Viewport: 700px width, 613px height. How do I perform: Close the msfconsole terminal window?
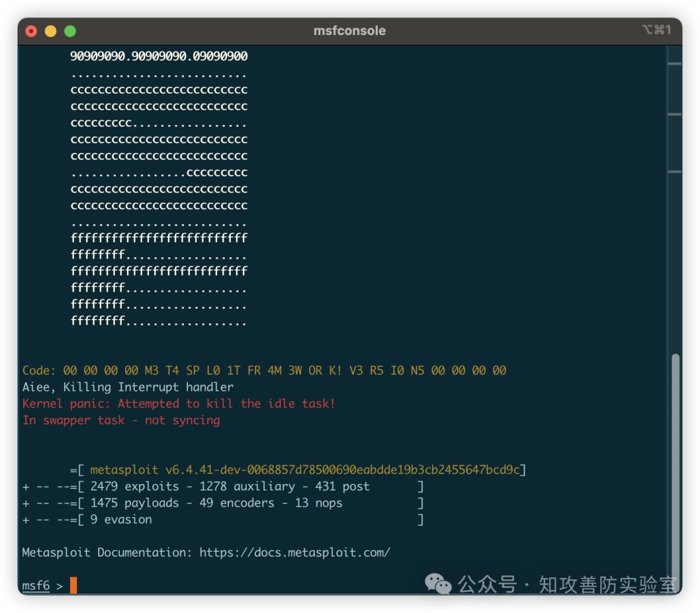point(31,31)
